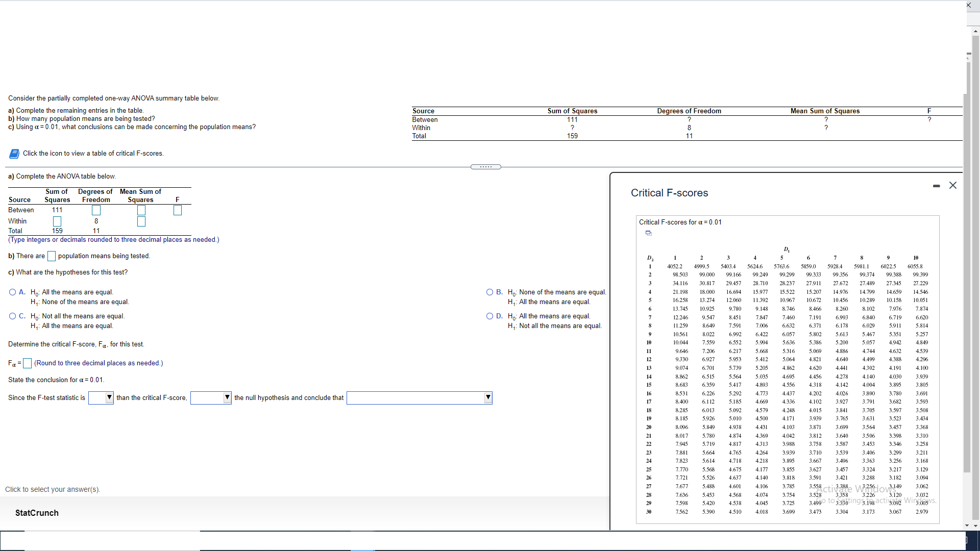Image resolution: width=980 pixels, height=551 pixels.
Task: Open the null hypothesis decision dropdown
Action: click(211, 398)
